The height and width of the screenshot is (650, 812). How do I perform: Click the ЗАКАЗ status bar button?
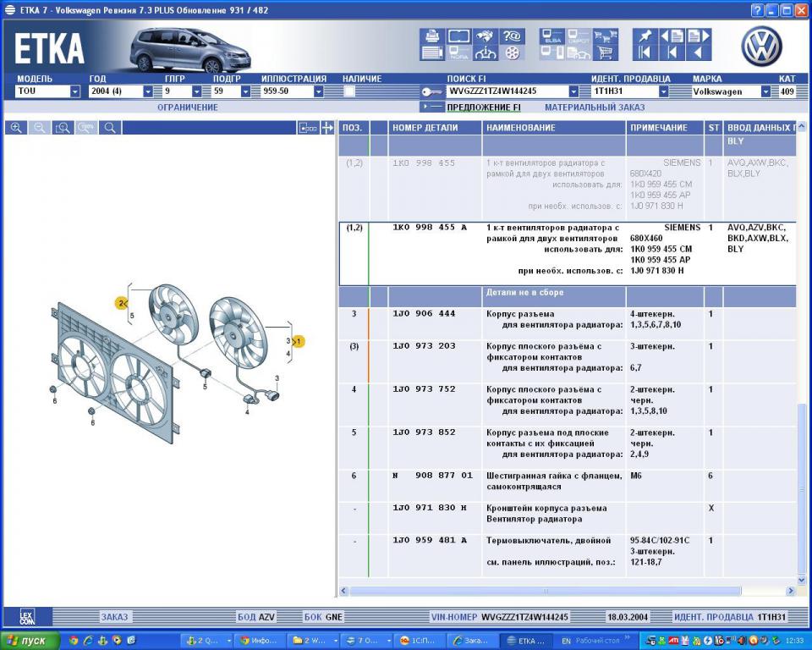click(x=114, y=617)
